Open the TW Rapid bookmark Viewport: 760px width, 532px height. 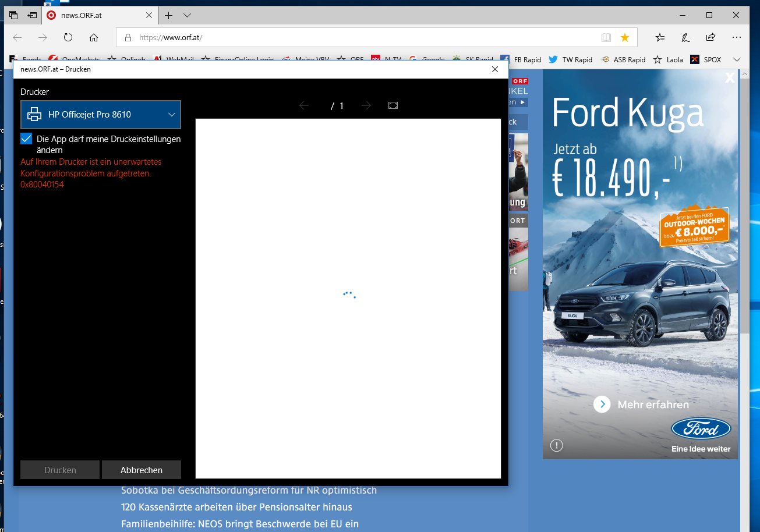coord(571,59)
